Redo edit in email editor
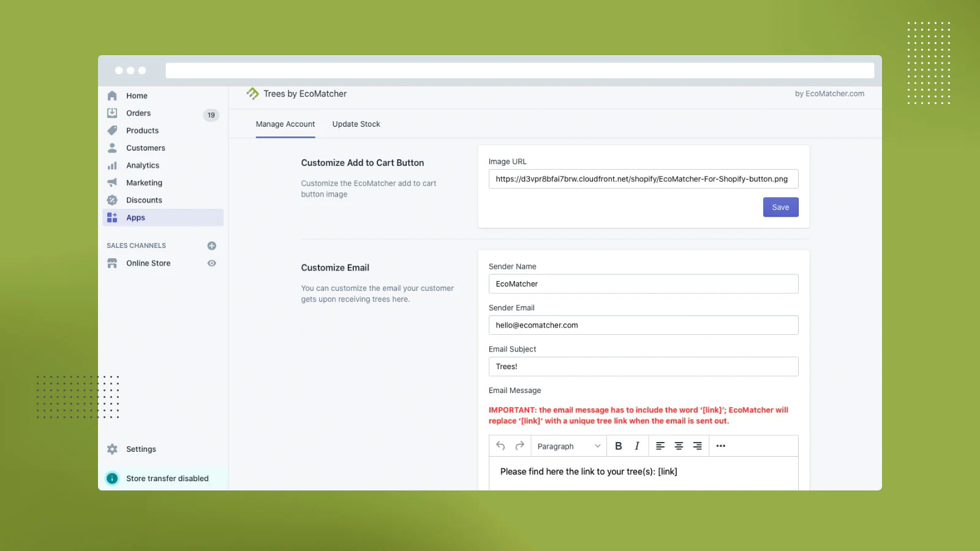This screenshot has width=980, height=551. (x=519, y=446)
